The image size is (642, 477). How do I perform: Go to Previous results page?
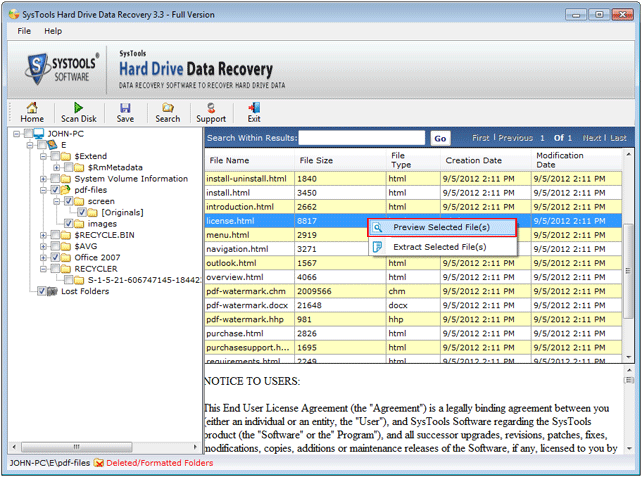[x=515, y=138]
